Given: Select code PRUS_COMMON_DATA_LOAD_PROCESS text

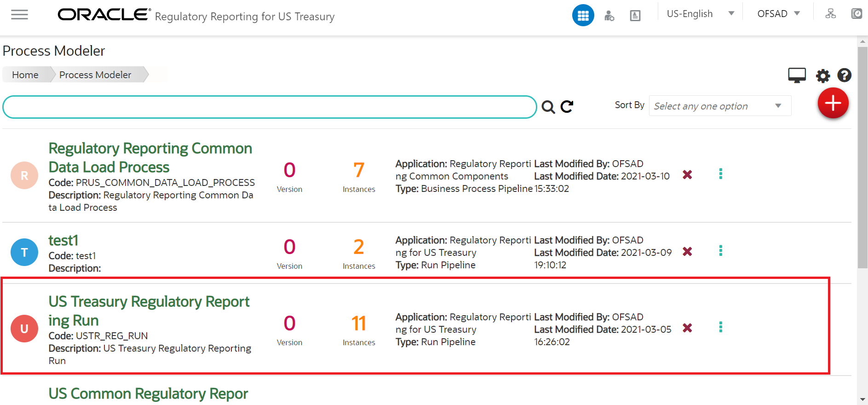Looking at the screenshot, I should point(165,183).
